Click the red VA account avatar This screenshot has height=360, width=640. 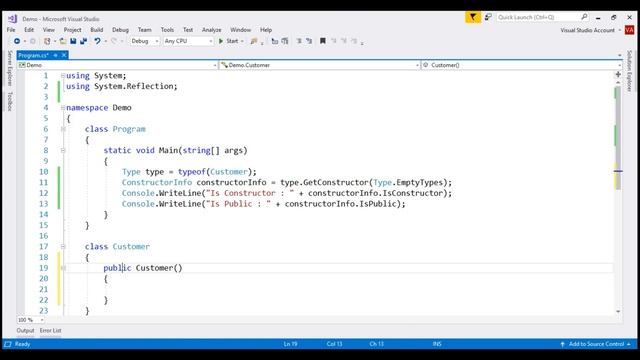(629, 30)
